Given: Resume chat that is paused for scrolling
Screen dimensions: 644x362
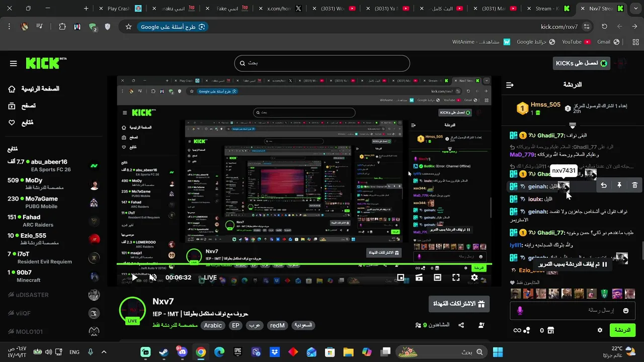Looking at the screenshot, I should pos(573,264).
